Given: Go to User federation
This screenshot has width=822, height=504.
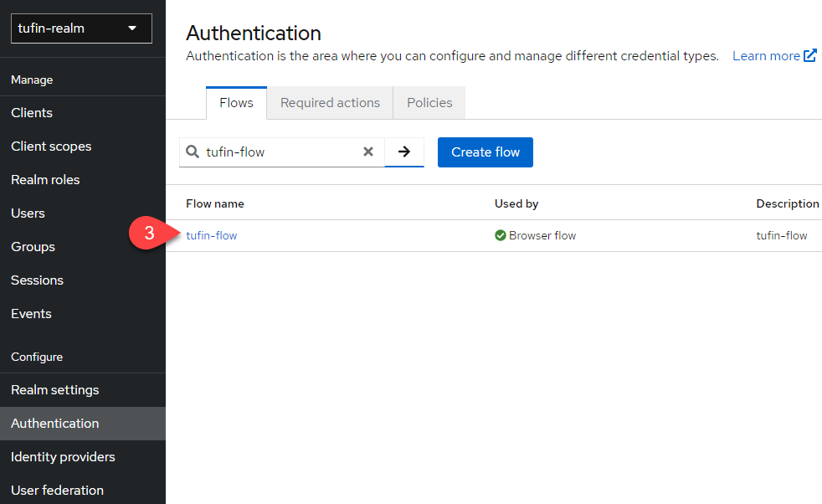Looking at the screenshot, I should [x=57, y=491].
